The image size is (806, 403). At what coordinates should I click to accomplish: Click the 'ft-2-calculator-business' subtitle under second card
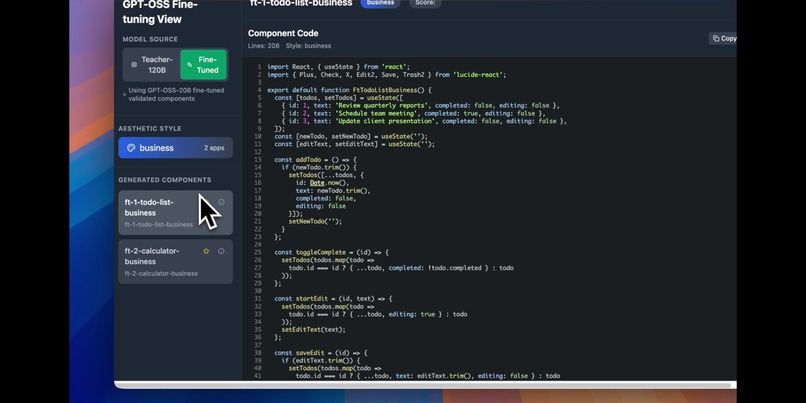click(x=161, y=273)
